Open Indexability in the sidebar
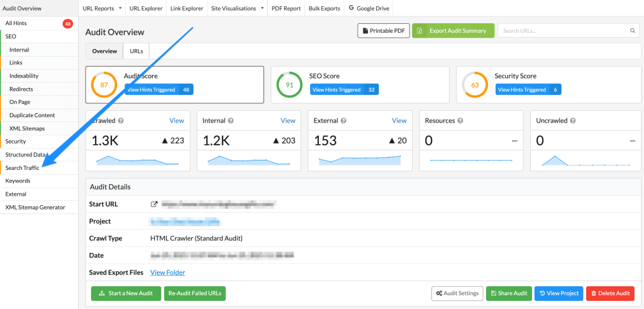Image resolution: width=644 pixels, height=309 pixels. [x=38, y=76]
